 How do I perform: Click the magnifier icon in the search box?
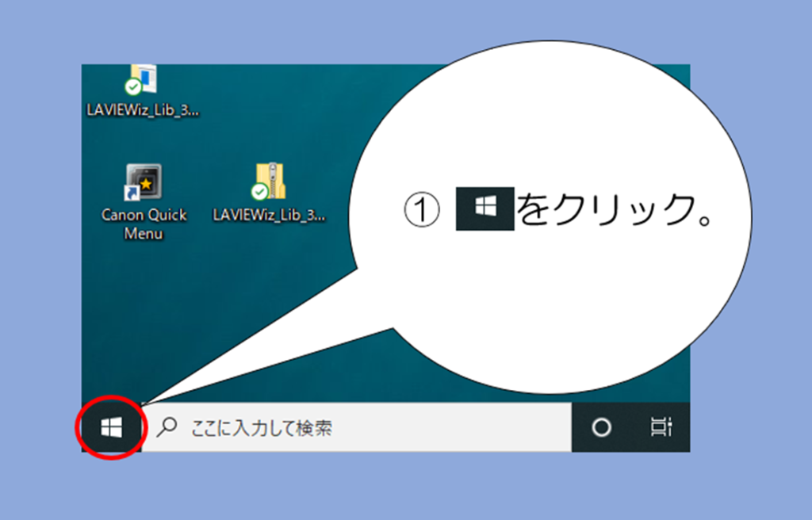coord(167,427)
